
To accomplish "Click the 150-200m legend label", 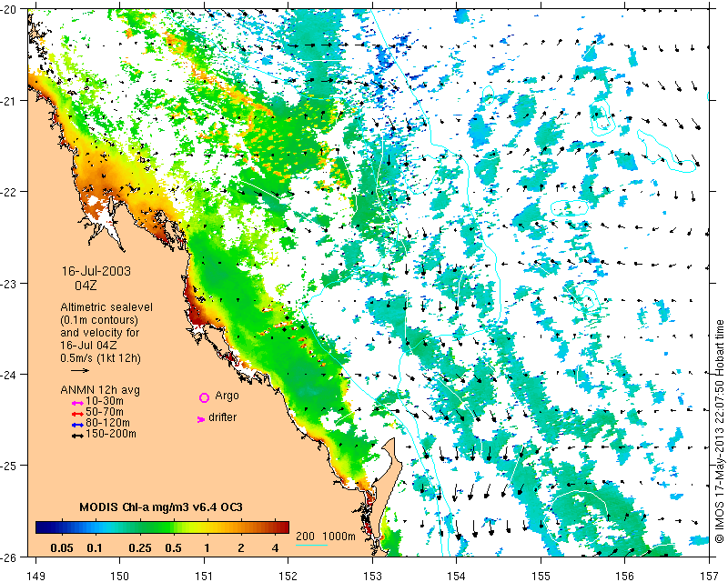I will pos(111,434).
